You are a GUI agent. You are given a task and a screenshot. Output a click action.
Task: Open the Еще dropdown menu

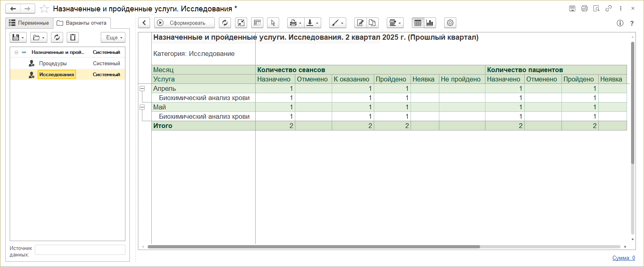point(113,38)
